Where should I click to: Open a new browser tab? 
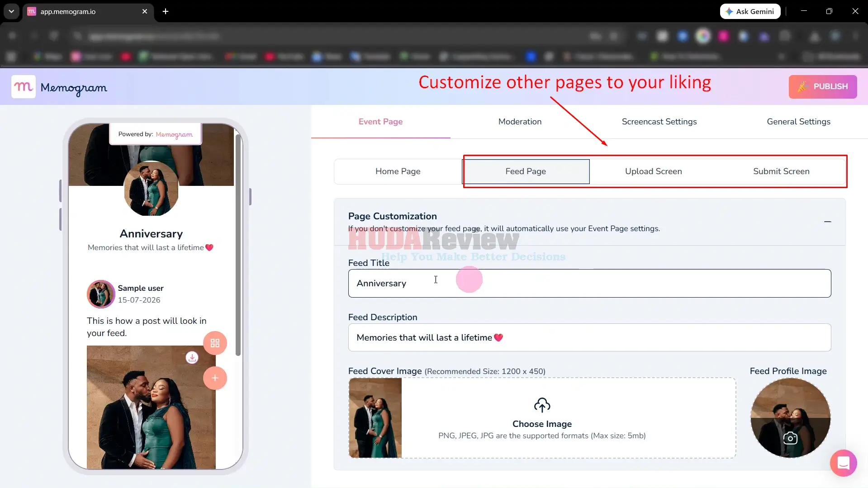pos(166,11)
